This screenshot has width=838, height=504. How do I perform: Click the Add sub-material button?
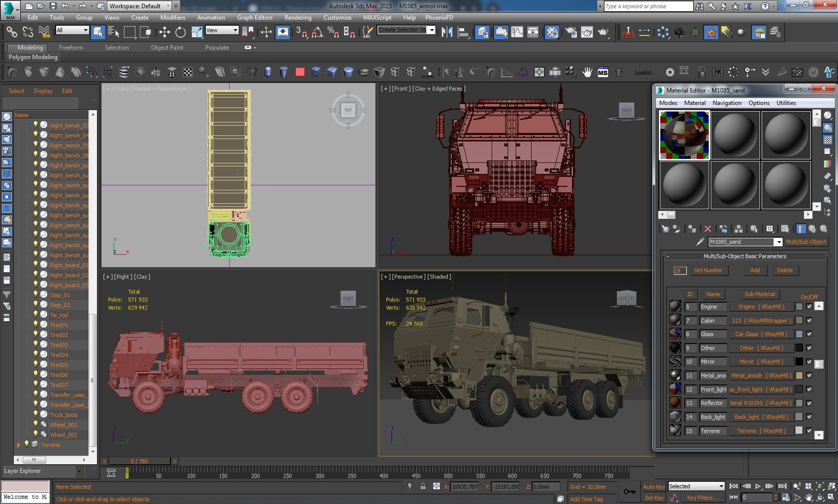point(755,270)
